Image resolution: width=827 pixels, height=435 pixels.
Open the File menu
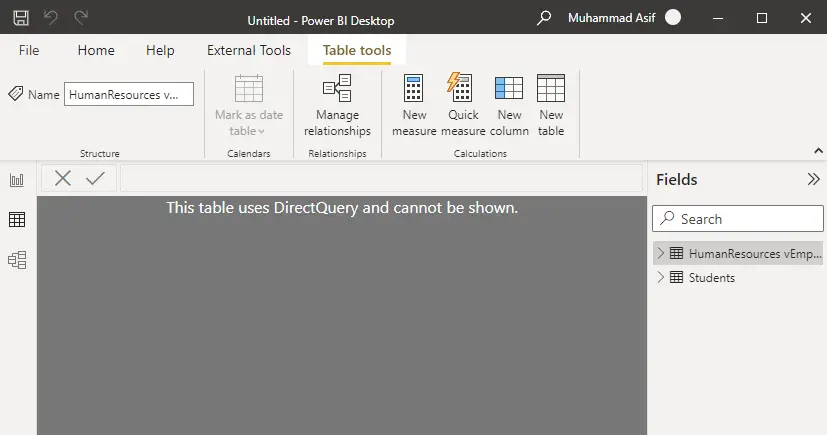point(29,50)
